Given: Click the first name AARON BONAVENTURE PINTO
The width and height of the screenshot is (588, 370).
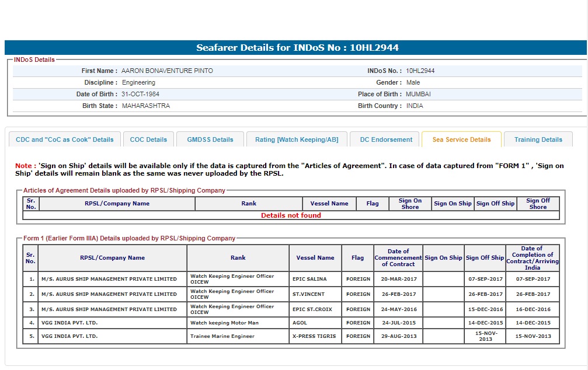Looking at the screenshot, I should tap(167, 71).
